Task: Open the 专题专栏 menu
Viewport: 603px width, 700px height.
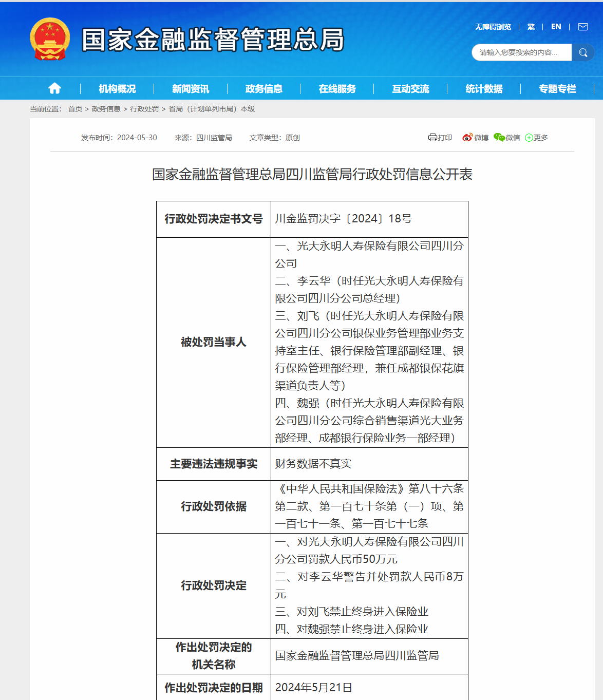Action: (557, 89)
